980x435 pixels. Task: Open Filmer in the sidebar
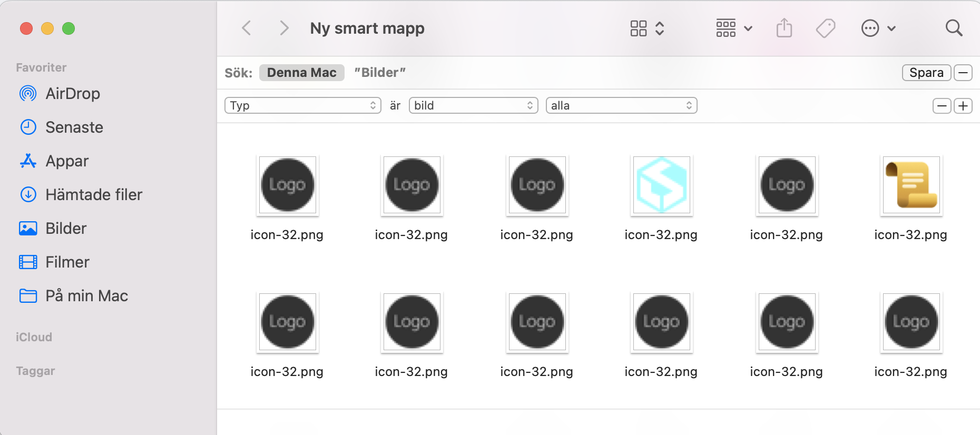click(x=54, y=262)
